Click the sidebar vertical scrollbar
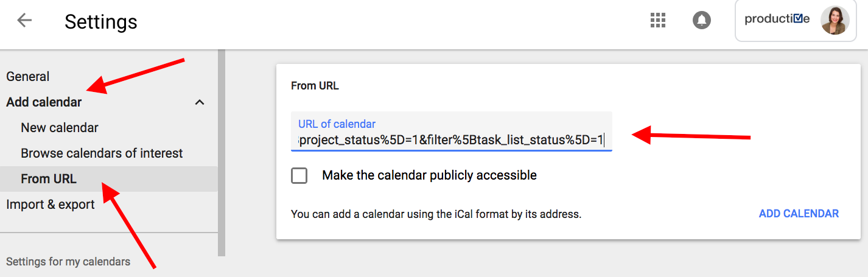 coord(222,152)
